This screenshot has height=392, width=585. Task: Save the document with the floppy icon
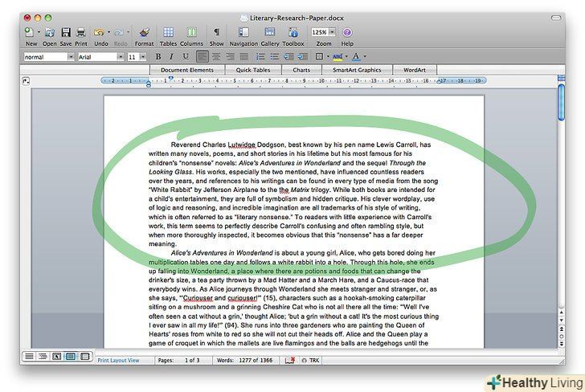tap(66, 32)
